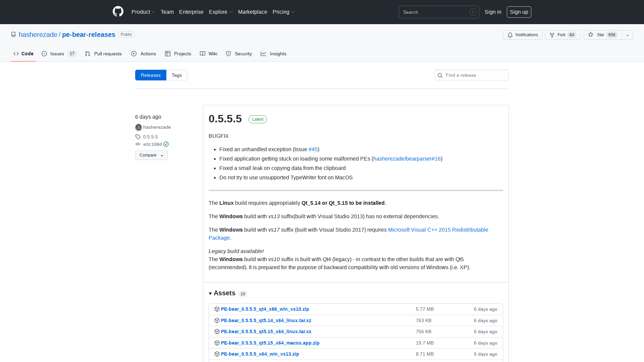Click the Sign up button
Screen dimensions: 644x362
tap(519, 12)
